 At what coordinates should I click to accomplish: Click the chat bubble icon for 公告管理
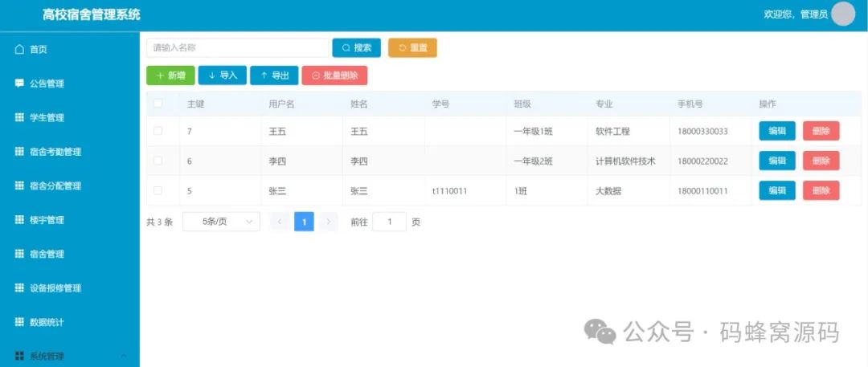click(x=19, y=84)
